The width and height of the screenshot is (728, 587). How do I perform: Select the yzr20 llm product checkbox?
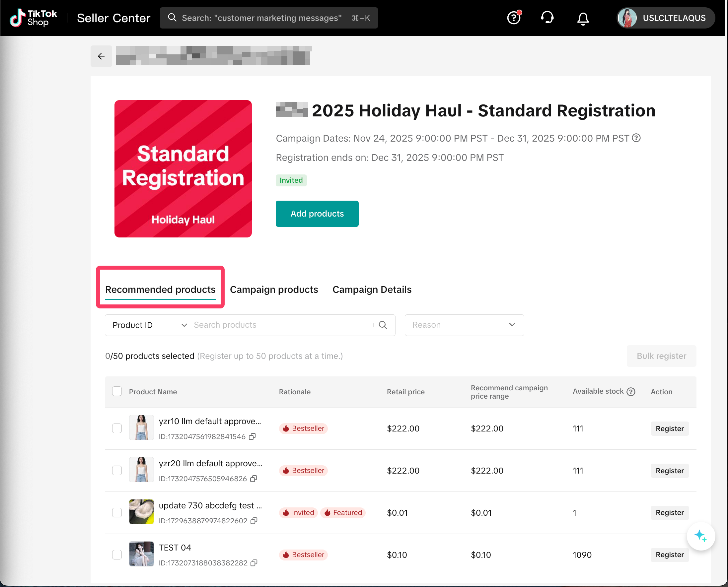point(117,470)
